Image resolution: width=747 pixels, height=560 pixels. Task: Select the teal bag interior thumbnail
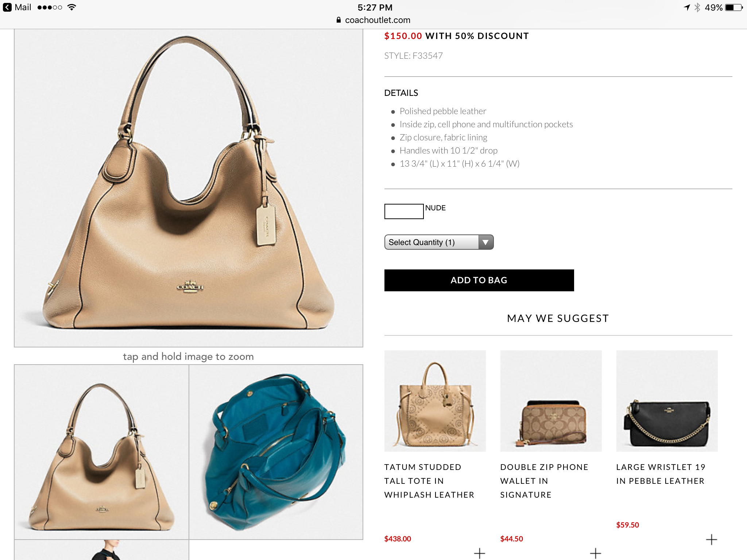coord(276,452)
